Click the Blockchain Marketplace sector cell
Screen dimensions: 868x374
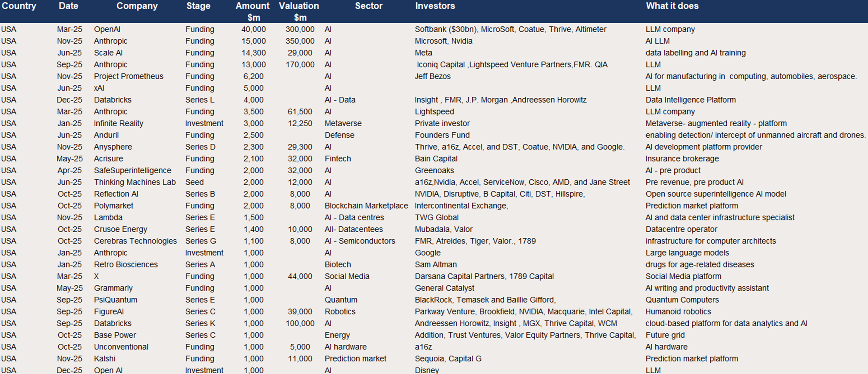click(x=366, y=206)
